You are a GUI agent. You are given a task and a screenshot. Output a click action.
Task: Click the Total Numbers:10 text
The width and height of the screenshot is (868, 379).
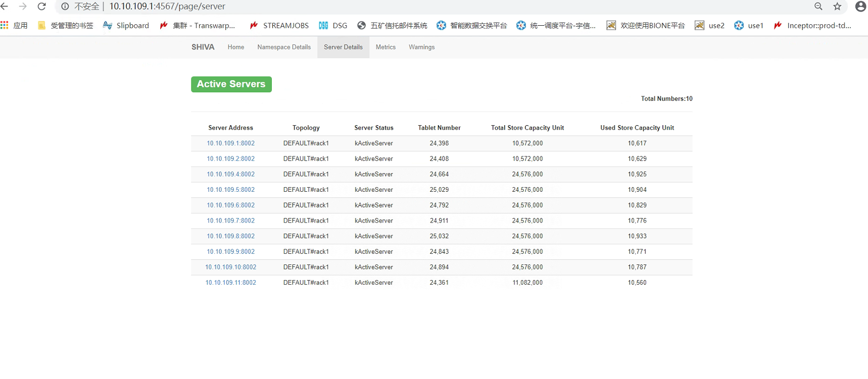[667, 98]
